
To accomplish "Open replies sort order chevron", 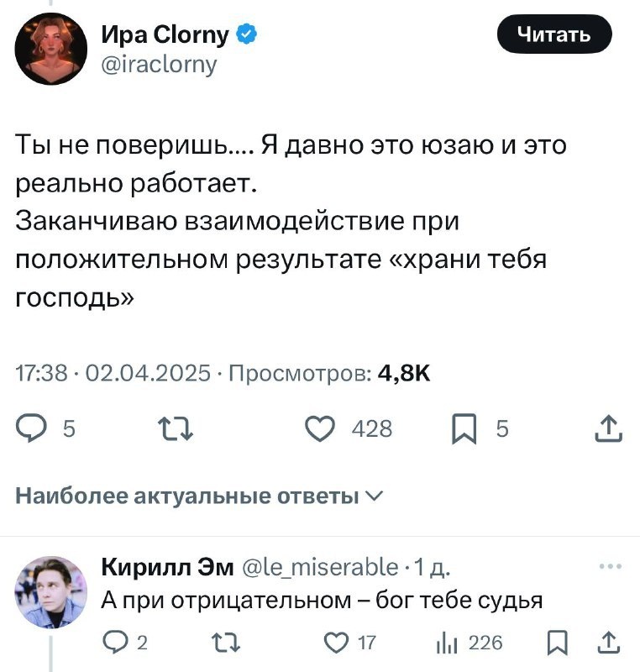I will point(373,495).
